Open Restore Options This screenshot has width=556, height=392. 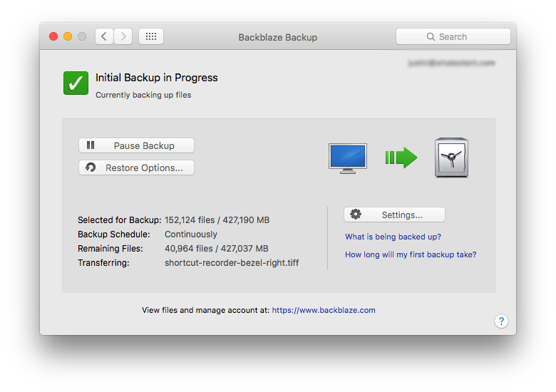[x=136, y=167]
